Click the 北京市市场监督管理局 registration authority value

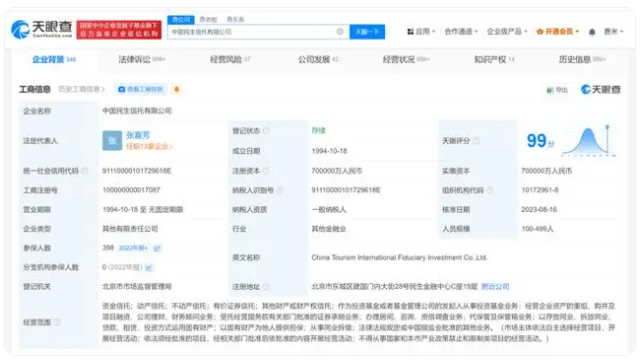click(137, 287)
